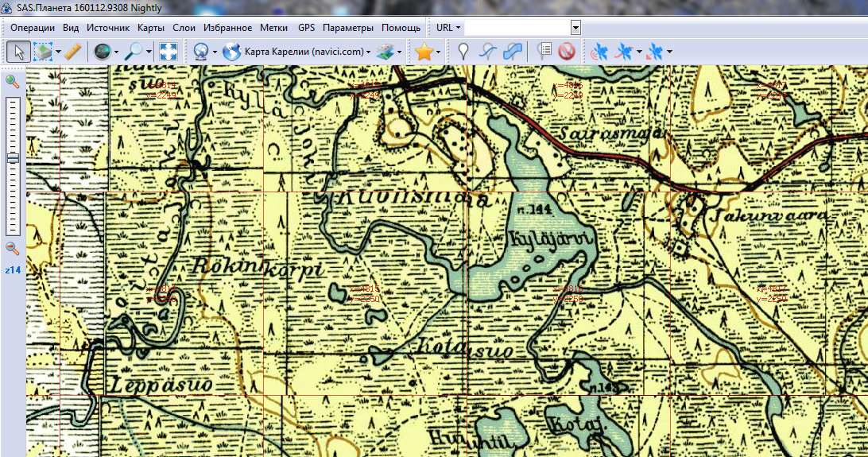Toggle hide all placemarks red icon
868x457 pixels.
pyautogui.click(x=566, y=52)
